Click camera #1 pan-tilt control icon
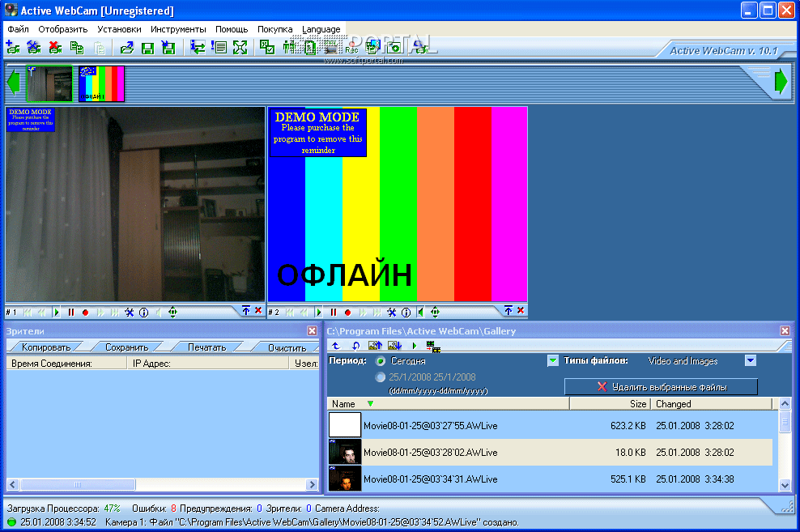Image resolution: width=800 pixels, height=532 pixels. [x=172, y=313]
